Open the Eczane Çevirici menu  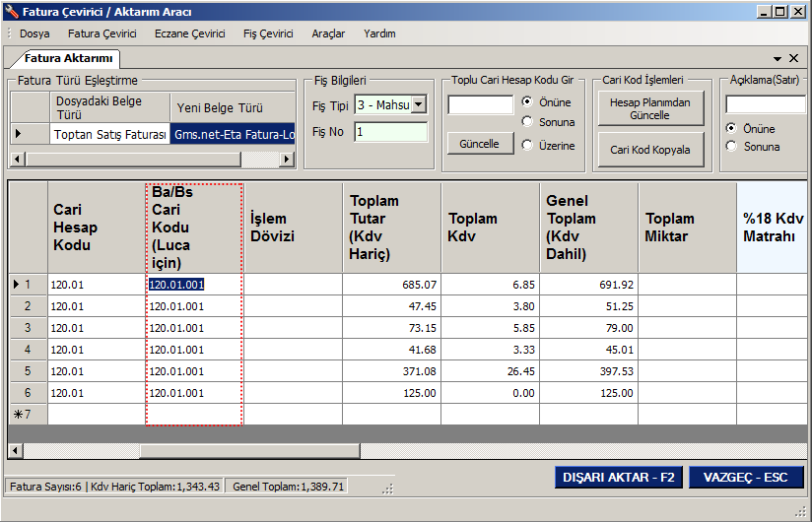tap(189, 33)
